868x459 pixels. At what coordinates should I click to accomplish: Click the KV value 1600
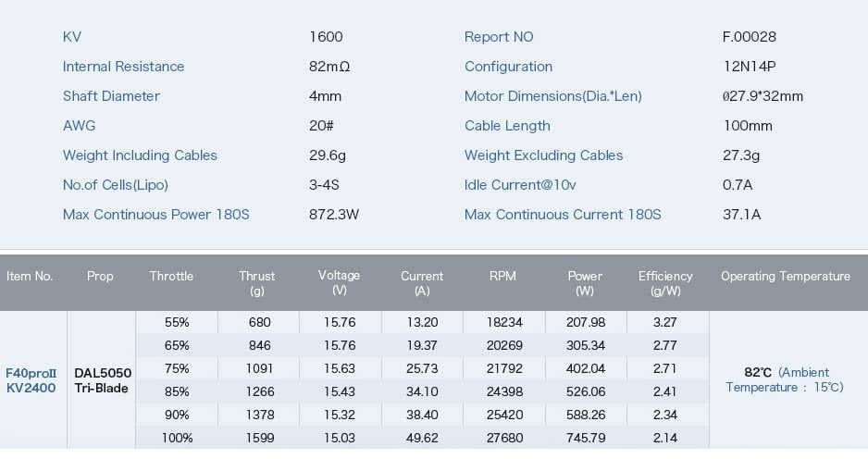click(x=326, y=37)
